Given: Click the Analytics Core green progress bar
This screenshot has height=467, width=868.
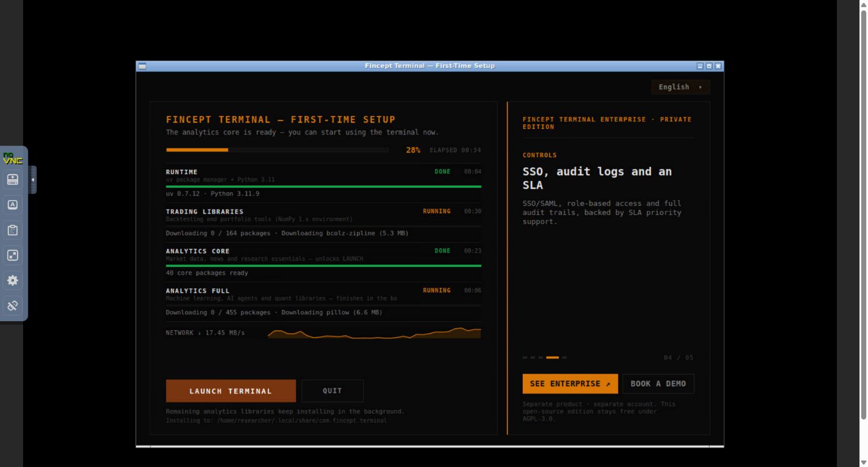Looking at the screenshot, I should pos(324,266).
